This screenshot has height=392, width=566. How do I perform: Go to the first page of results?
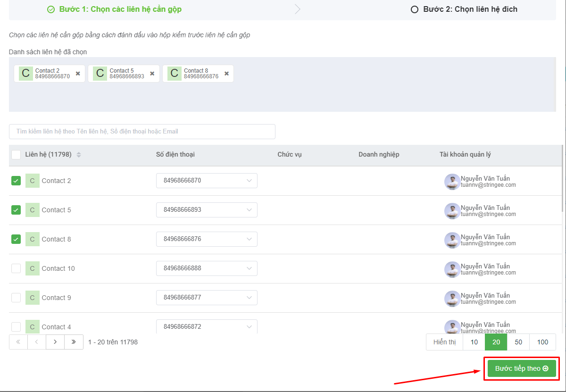(18, 342)
